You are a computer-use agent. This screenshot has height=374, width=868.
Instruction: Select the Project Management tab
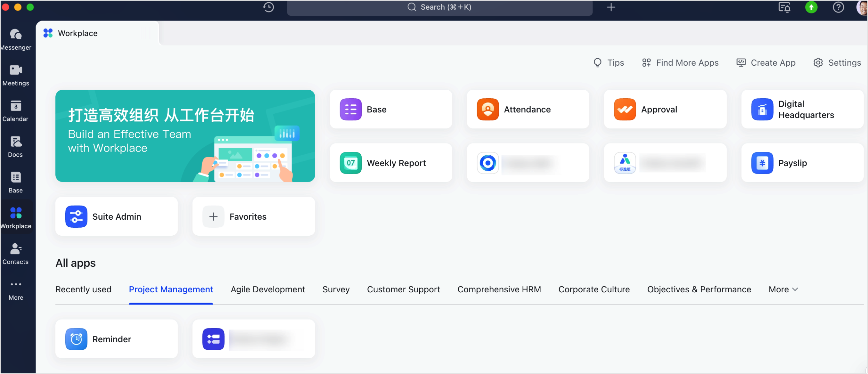tap(171, 289)
